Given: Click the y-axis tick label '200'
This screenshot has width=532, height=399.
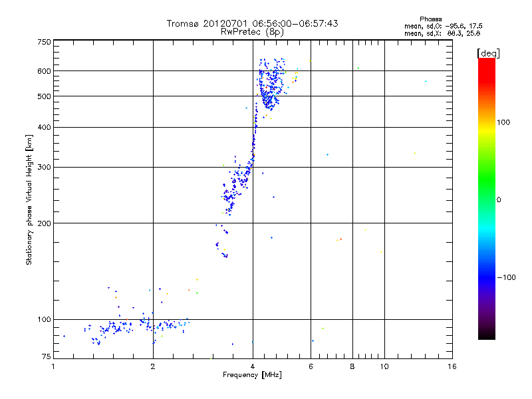Looking at the screenshot, I should click(x=44, y=223).
